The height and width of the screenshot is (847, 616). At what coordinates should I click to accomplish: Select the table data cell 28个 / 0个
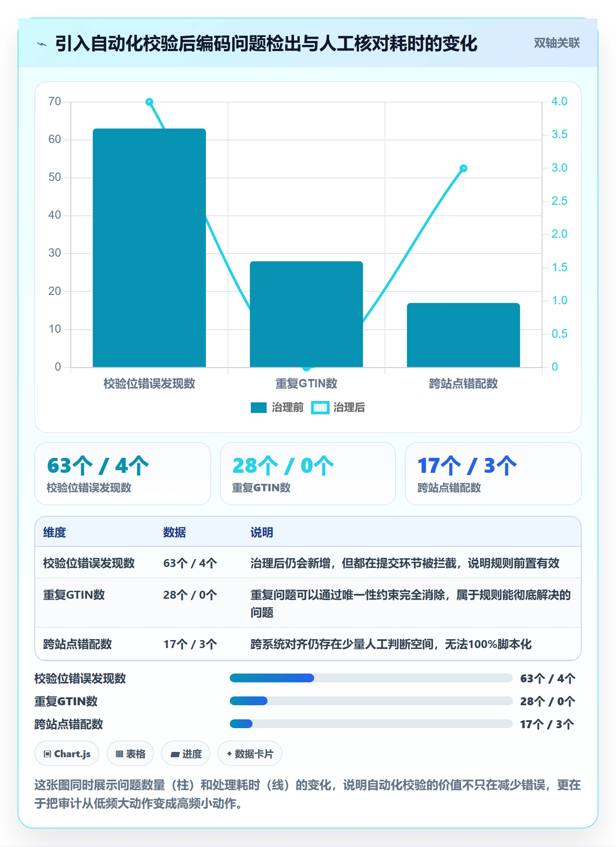[190, 595]
